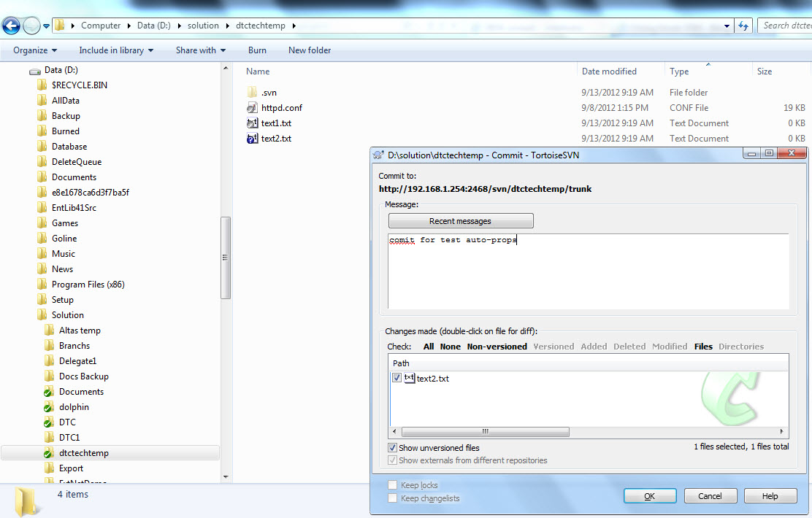The width and height of the screenshot is (812, 518).
Task: Click the dtctechtemp versioned folder icon
Action: [49, 453]
